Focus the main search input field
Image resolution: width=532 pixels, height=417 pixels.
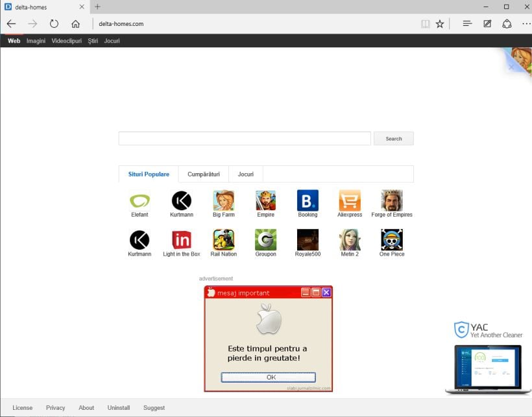click(245, 139)
